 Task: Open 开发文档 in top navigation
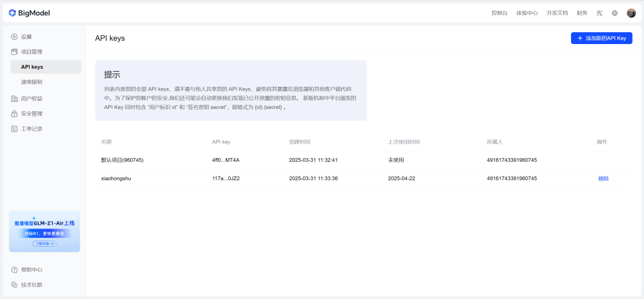coord(557,13)
